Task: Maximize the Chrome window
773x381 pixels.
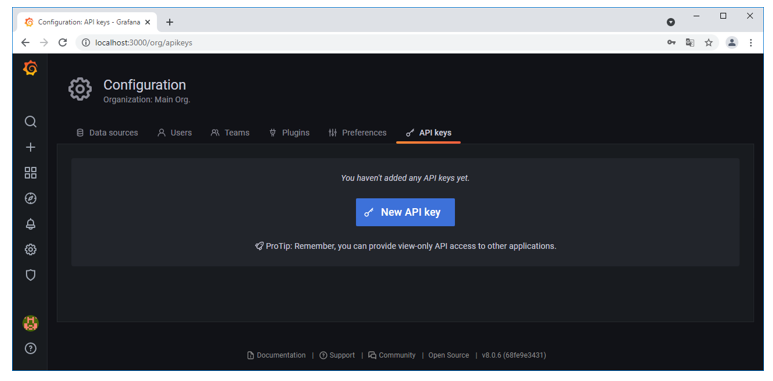Action: coord(723,16)
